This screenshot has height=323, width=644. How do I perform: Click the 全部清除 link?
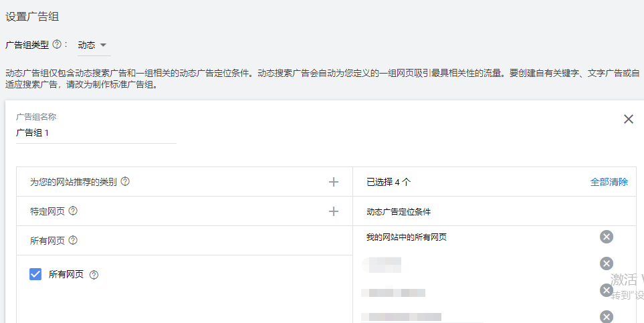click(609, 182)
